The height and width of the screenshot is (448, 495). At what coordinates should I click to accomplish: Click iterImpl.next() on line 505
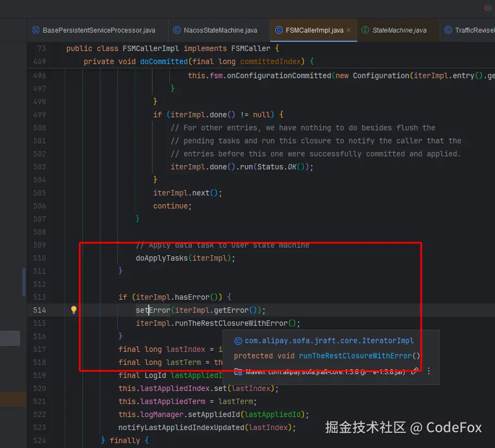coord(185,193)
